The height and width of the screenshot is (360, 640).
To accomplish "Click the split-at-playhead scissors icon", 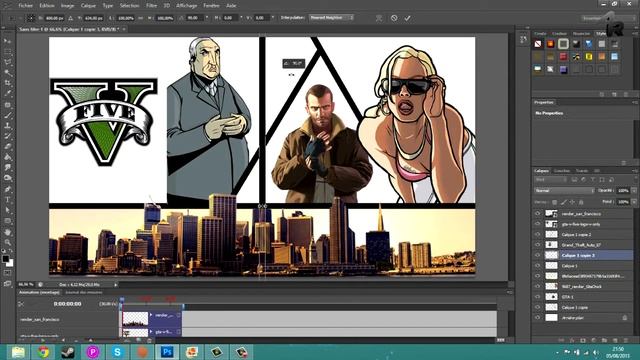I will [21, 304].
